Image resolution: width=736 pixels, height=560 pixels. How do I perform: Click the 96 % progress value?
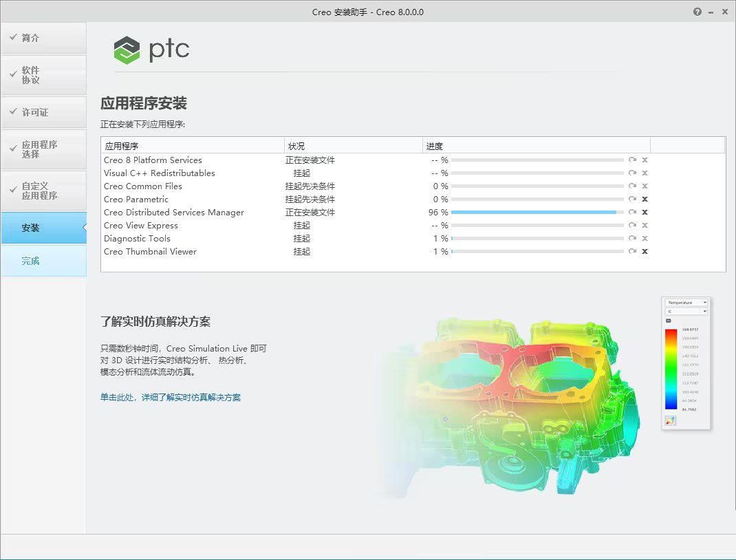438,212
